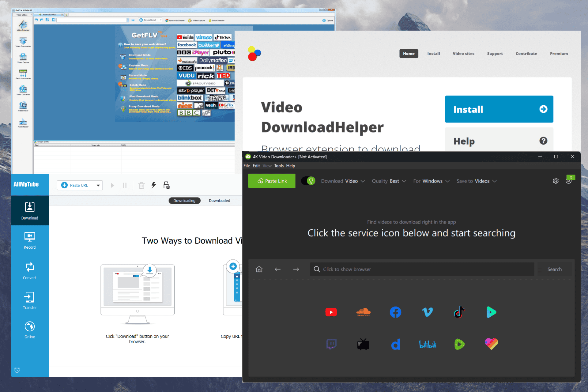
Task: Click the blue Install button
Action: click(499, 109)
